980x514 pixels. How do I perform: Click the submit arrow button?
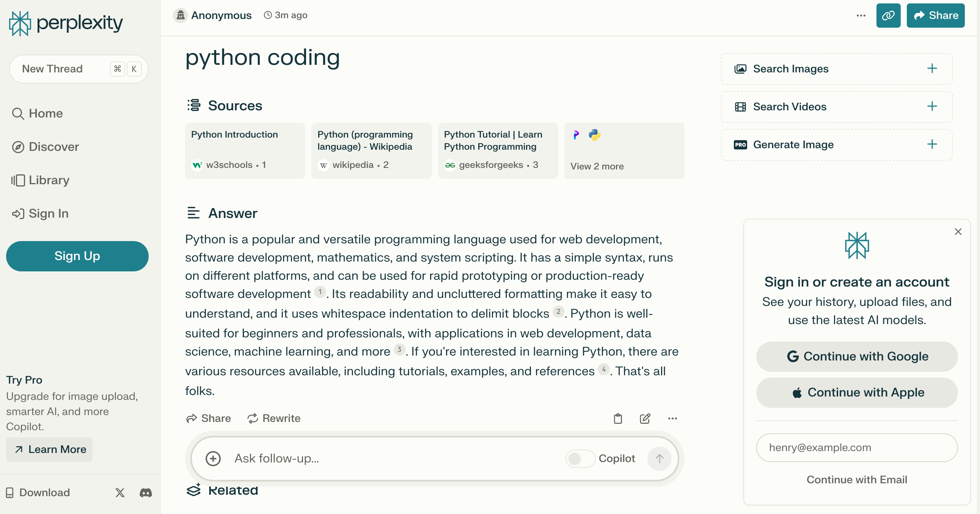pyautogui.click(x=659, y=459)
